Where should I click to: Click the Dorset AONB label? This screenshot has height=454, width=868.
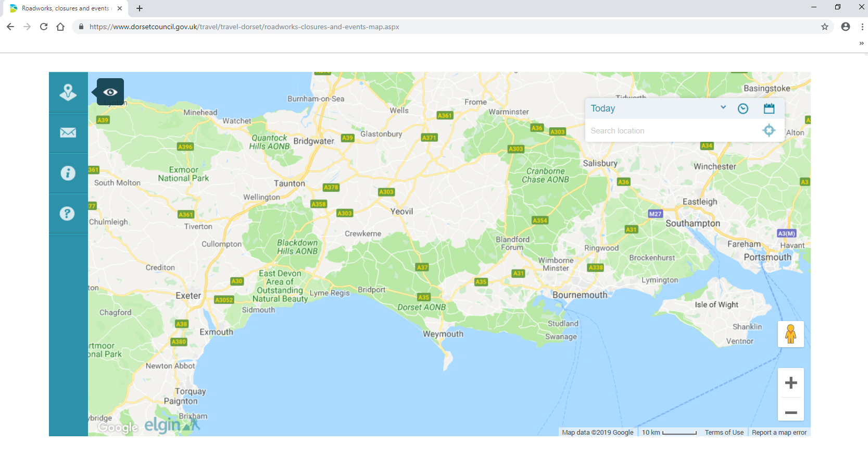coord(422,308)
